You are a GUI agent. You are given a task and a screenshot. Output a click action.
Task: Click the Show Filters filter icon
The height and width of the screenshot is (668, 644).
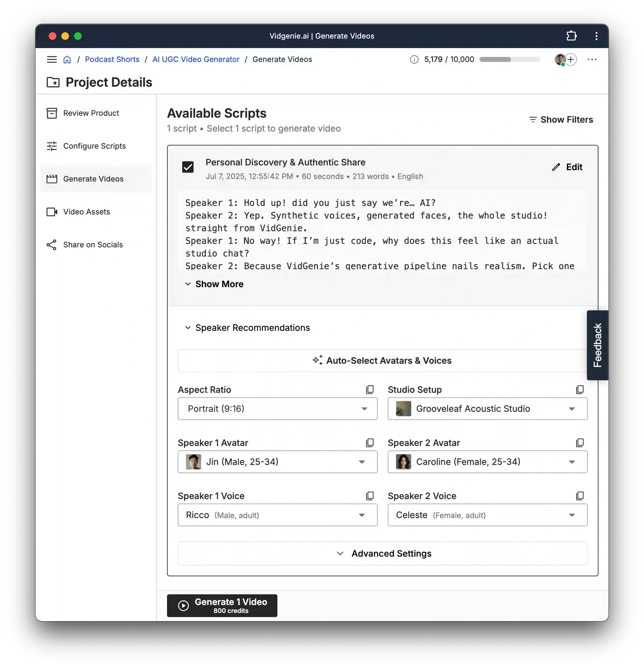pos(533,120)
